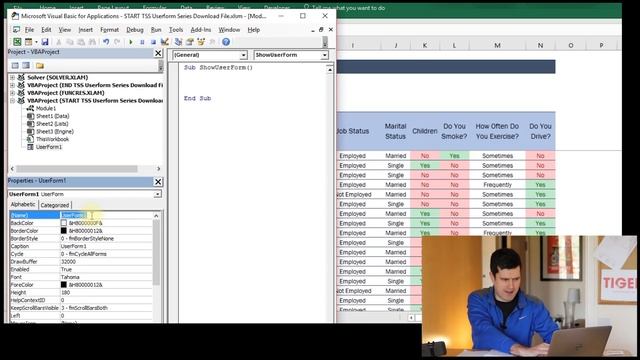
Task: Switch to the Categorized properties tab
Action: point(55,205)
